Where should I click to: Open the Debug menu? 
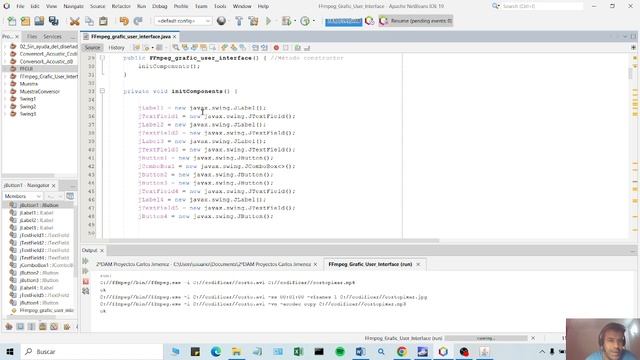(x=160, y=7)
